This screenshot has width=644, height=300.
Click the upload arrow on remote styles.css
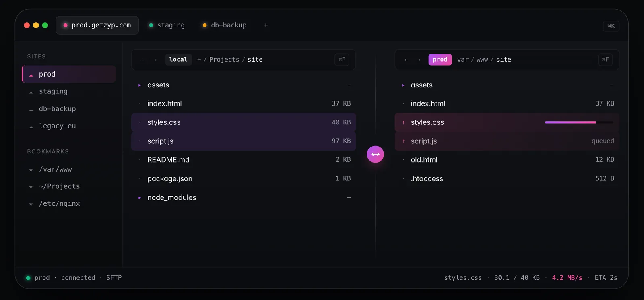(x=403, y=122)
